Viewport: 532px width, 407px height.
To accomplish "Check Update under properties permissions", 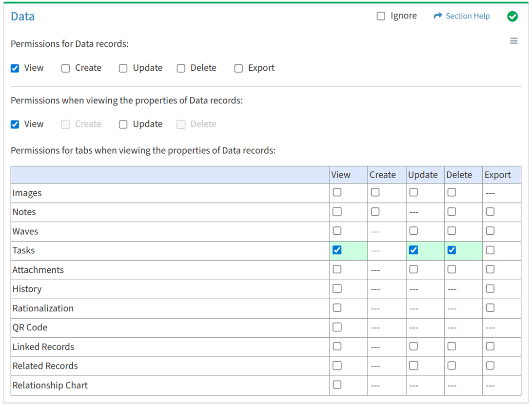I will coord(123,124).
